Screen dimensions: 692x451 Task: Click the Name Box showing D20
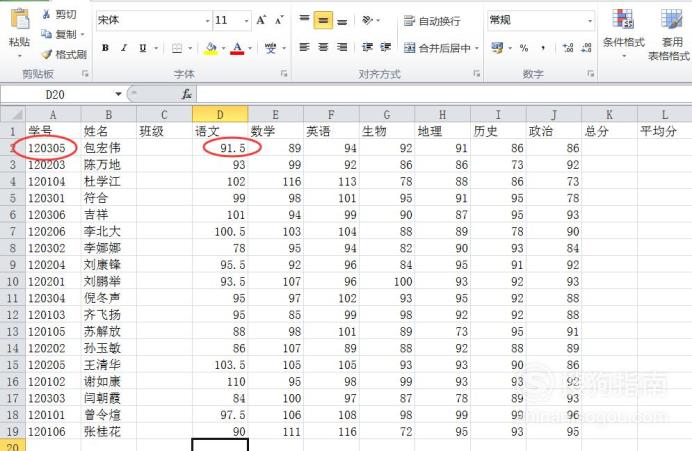56,94
